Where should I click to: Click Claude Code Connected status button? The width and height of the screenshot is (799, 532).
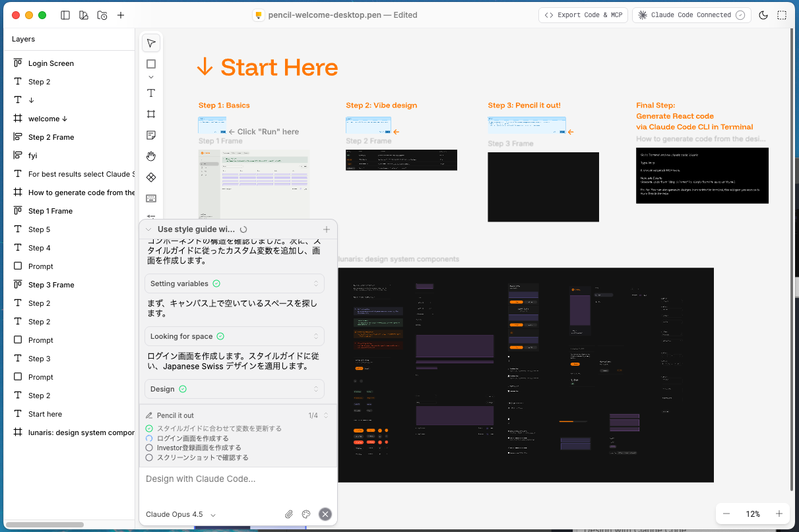point(691,15)
